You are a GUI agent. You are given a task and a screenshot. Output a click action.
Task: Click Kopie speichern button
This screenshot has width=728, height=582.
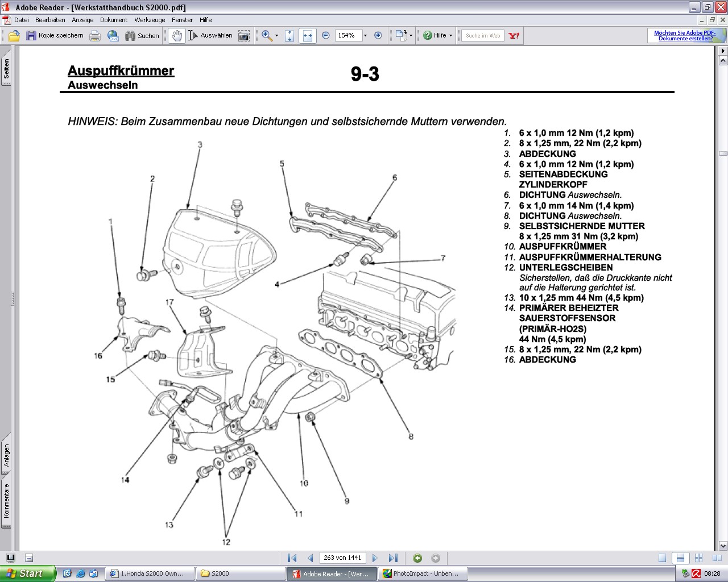point(55,35)
